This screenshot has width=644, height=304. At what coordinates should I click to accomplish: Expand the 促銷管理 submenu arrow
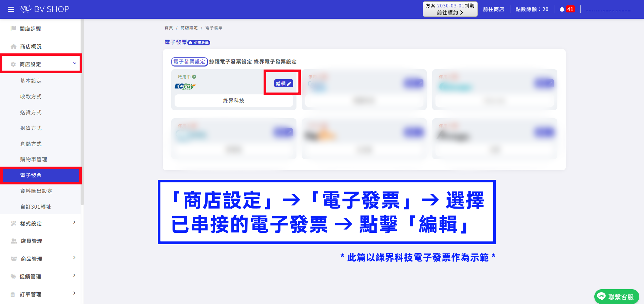[74, 275]
